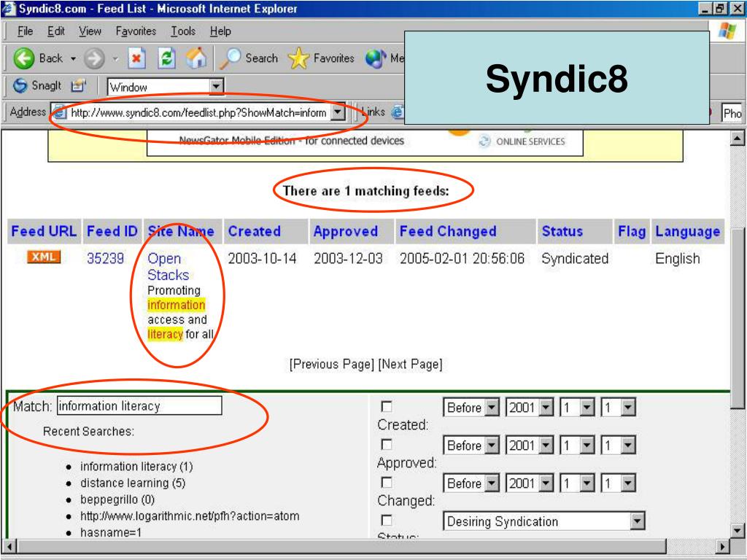Viewport: 747px width, 560px height.
Task: Open the View menu
Action: [90, 31]
